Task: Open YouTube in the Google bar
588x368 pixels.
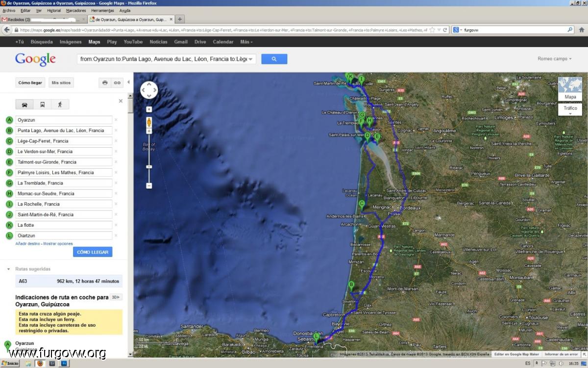Action: [133, 42]
